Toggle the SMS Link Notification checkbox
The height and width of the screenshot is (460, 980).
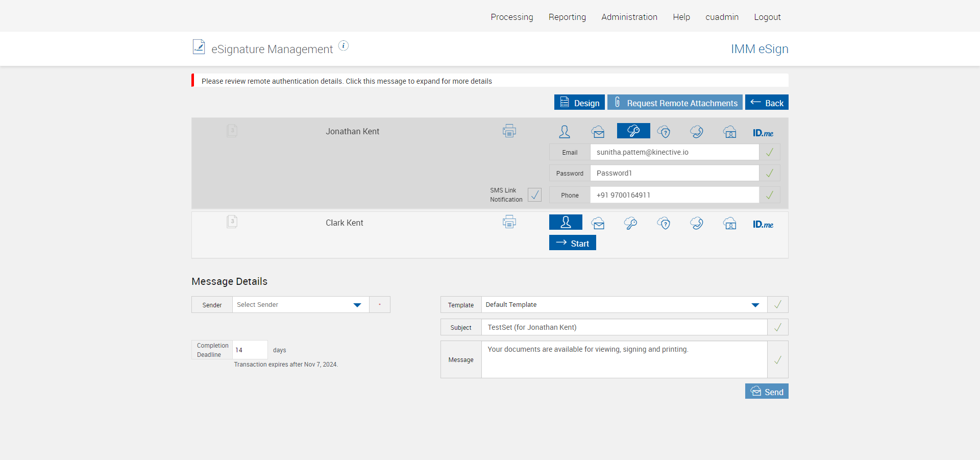[x=534, y=195]
